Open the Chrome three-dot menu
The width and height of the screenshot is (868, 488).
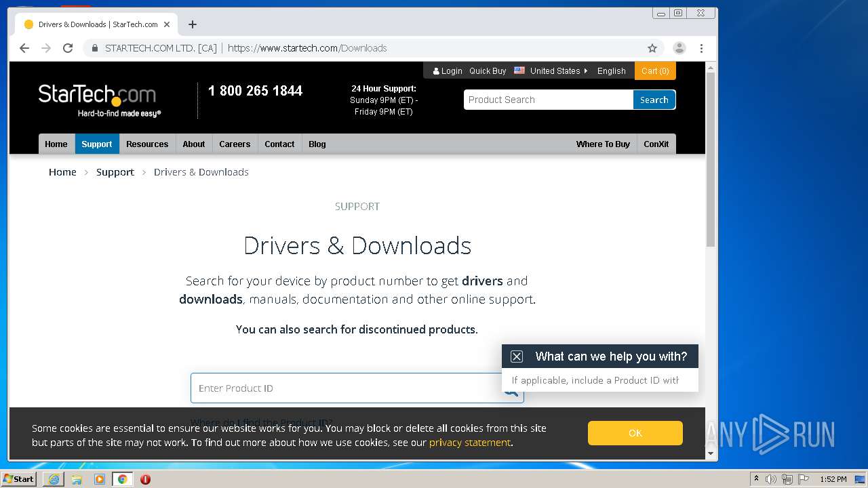pos(701,48)
